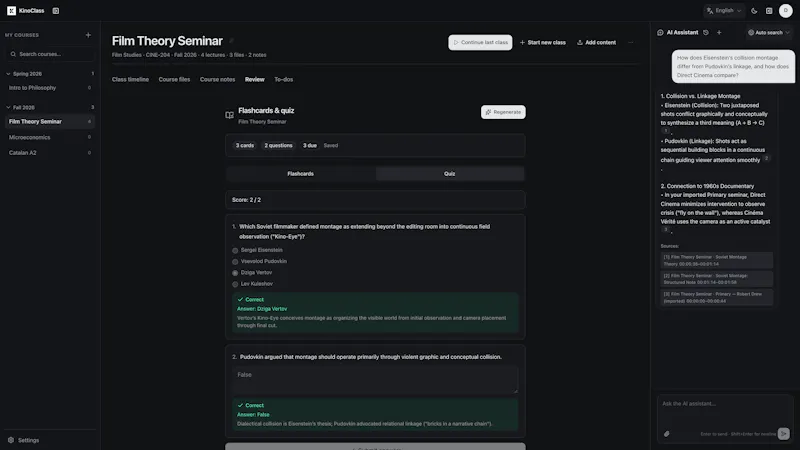Open the Auto search mode dropdown
The width and height of the screenshot is (800, 450).
(x=768, y=33)
